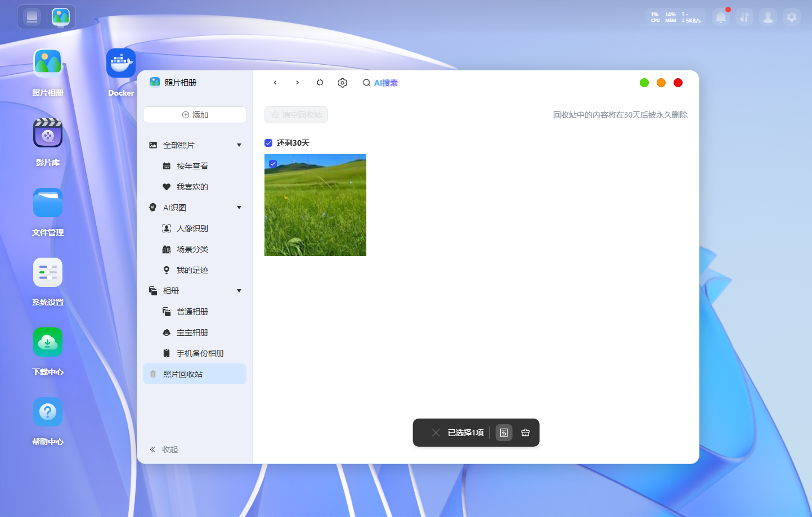Go back with the left arrow
The image size is (812, 517).
(x=275, y=83)
